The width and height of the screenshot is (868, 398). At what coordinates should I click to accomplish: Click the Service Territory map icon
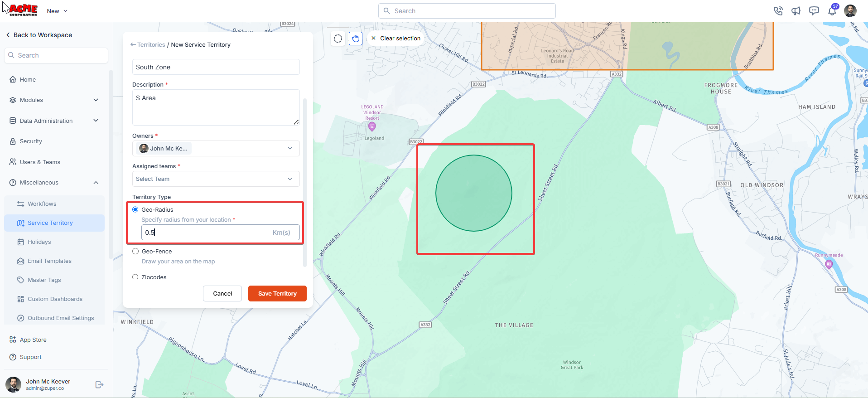pos(21,223)
